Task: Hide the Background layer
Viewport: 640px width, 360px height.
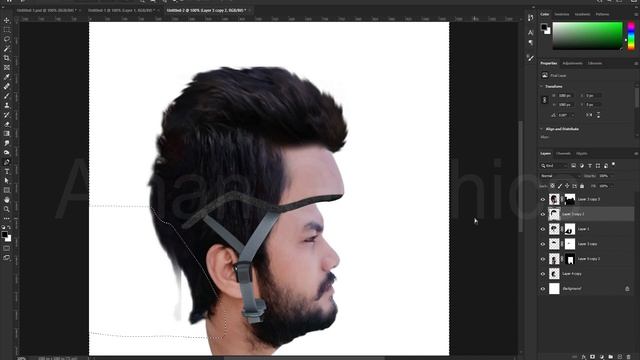Action: click(543, 289)
